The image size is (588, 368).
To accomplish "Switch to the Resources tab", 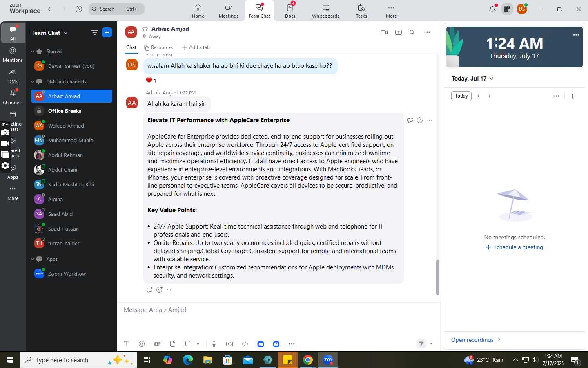I will coord(158,47).
